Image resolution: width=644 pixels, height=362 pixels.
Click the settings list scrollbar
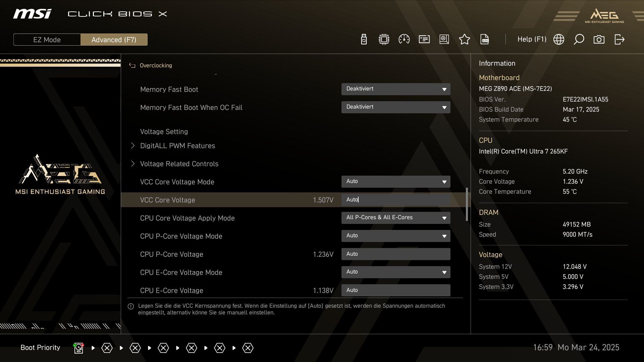[467, 204]
